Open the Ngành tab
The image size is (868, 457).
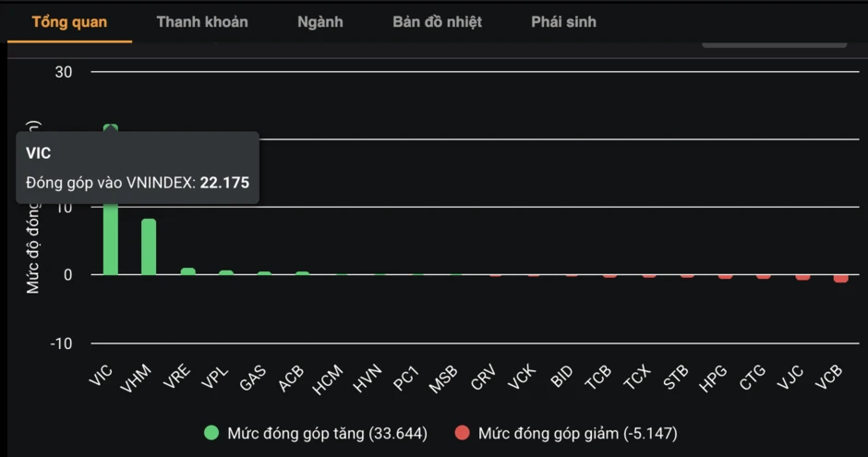point(320,22)
